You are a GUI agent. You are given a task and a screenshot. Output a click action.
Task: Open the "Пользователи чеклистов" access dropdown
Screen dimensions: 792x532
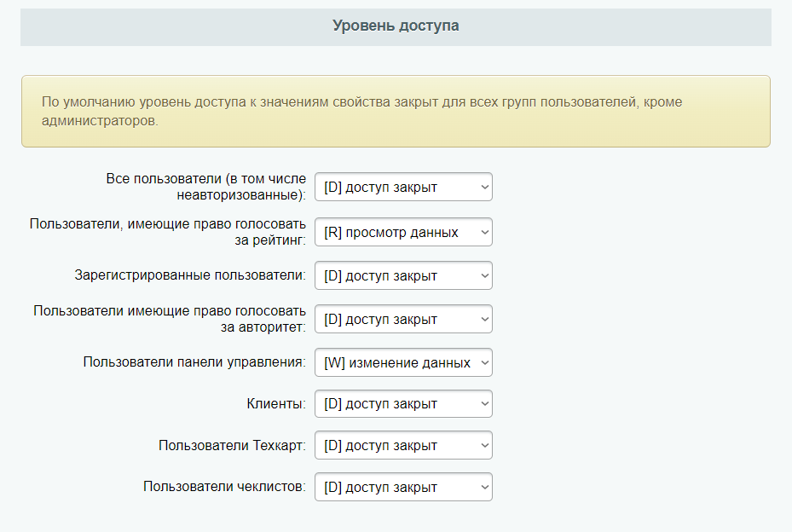(402, 486)
